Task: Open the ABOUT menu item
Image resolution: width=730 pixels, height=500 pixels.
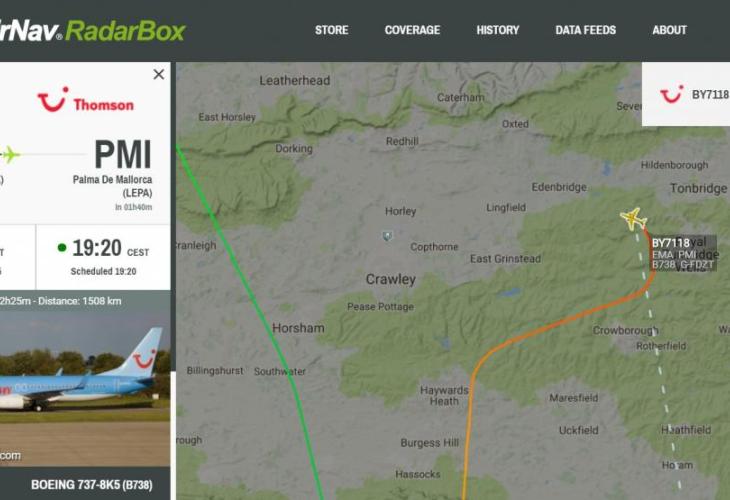Action: point(669,30)
